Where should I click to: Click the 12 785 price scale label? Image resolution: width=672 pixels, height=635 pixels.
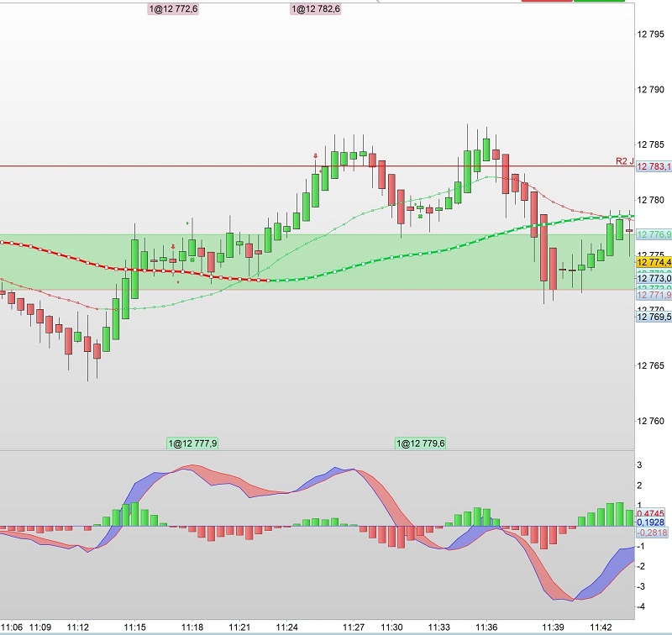tap(650, 144)
